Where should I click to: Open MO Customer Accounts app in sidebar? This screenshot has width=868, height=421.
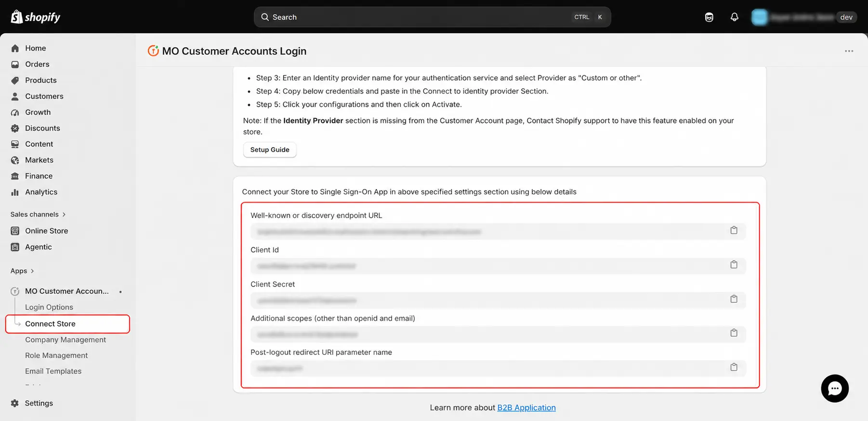pos(67,291)
